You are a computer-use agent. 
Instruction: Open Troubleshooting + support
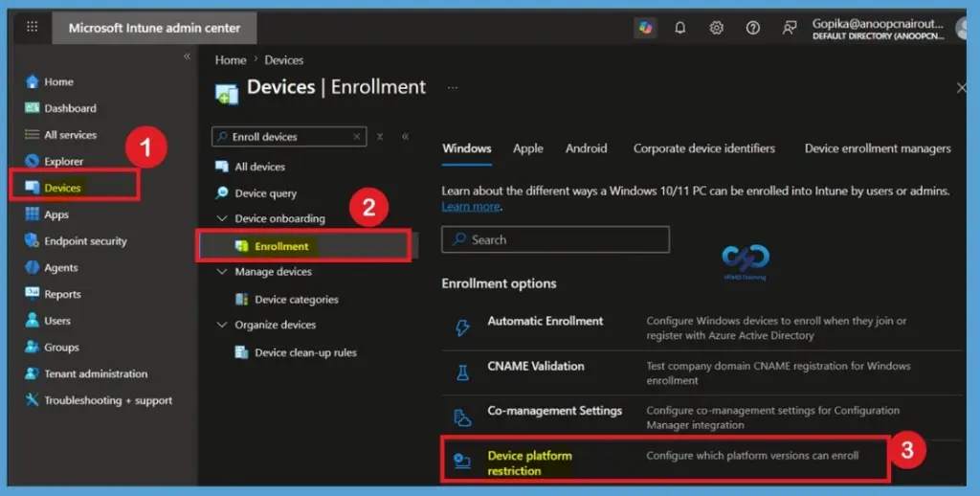[108, 400]
